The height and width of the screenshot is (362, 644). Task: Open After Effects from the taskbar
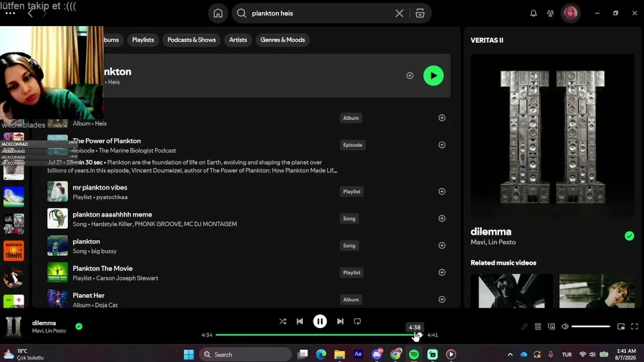(x=358, y=354)
